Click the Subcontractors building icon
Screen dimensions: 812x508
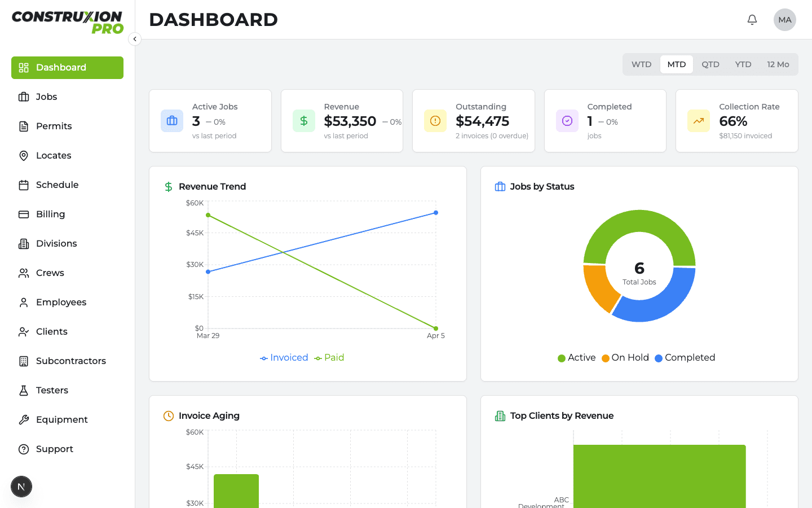[x=24, y=361]
